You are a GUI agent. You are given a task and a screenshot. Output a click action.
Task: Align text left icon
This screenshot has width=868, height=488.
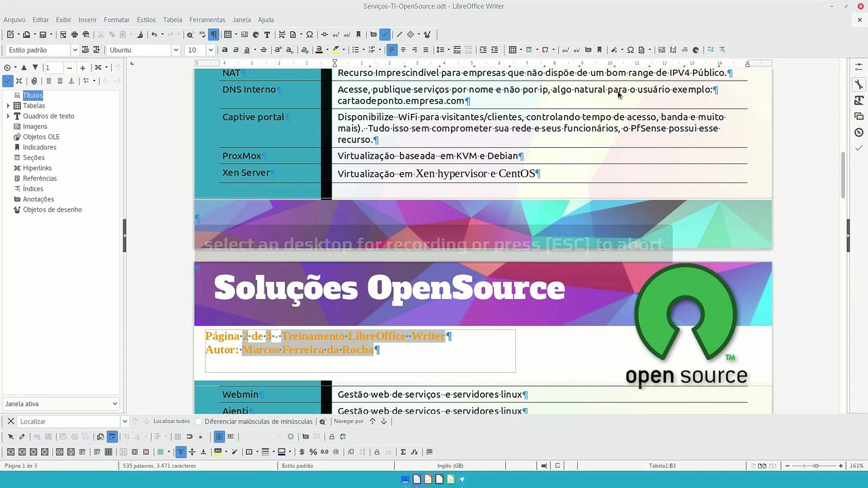click(x=391, y=49)
